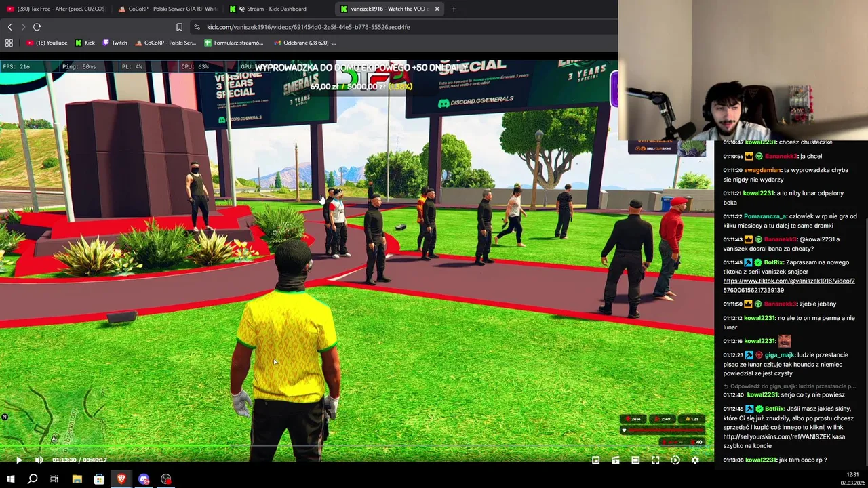868x488 pixels.
Task: Click the 01:12:16 kowal2231 emote message
Action: [785, 341]
